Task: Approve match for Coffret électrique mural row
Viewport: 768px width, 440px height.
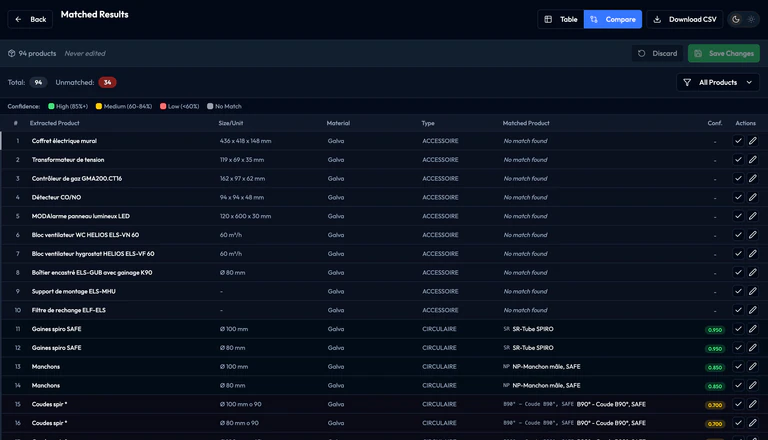Action: click(738, 141)
